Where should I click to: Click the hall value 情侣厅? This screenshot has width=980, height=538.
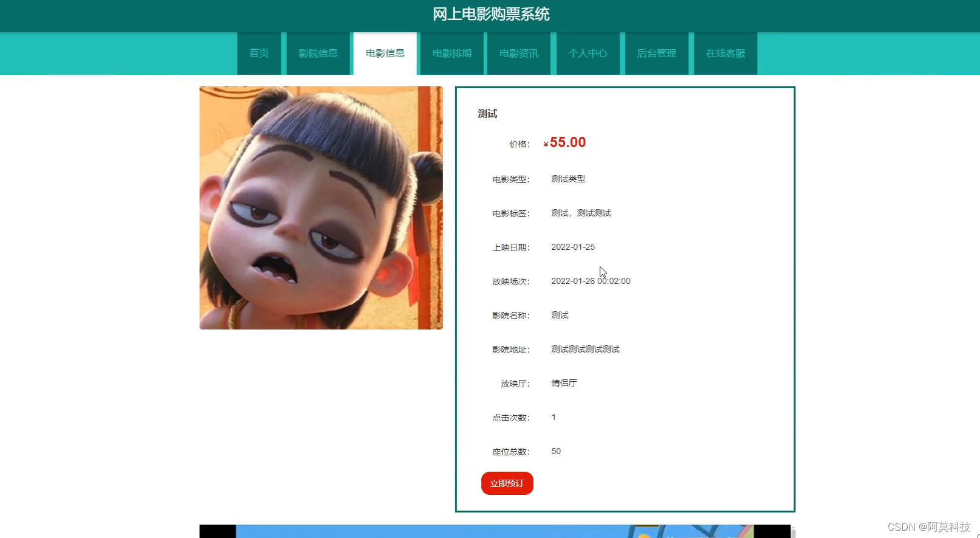[564, 383]
